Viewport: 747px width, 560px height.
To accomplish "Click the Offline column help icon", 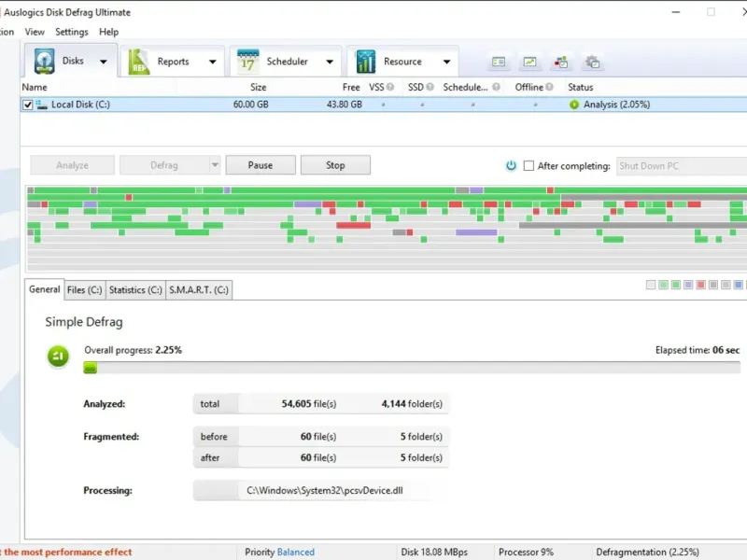I will [549, 87].
